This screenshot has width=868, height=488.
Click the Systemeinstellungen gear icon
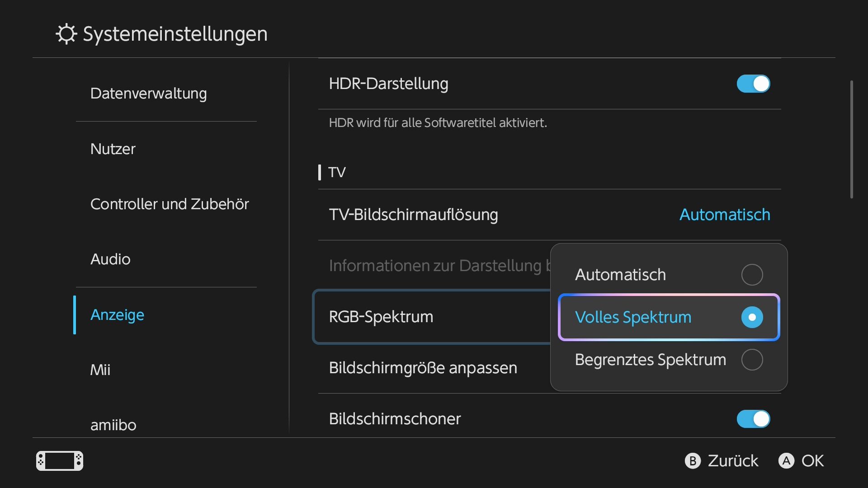tap(66, 34)
